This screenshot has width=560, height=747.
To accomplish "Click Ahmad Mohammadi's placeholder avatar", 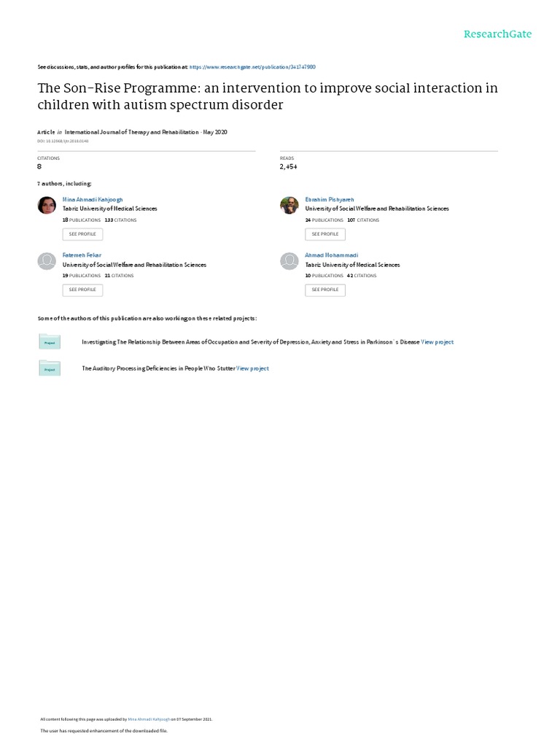I will click(x=289, y=260).
